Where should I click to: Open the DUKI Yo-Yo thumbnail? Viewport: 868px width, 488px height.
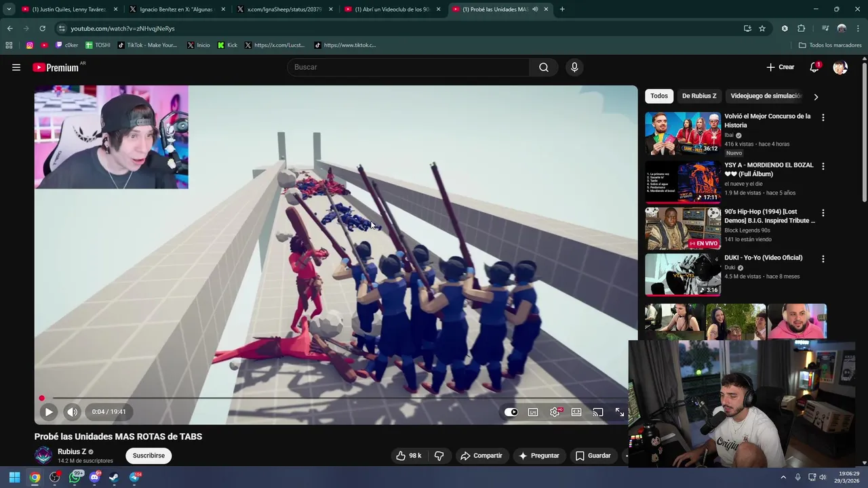[683, 274]
